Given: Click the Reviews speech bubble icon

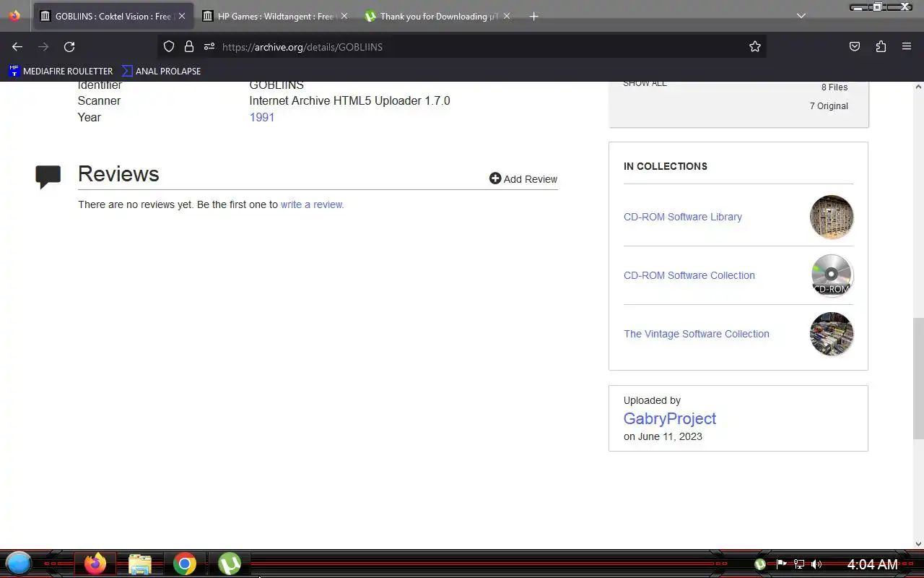Looking at the screenshot, I should coord(48,177).
